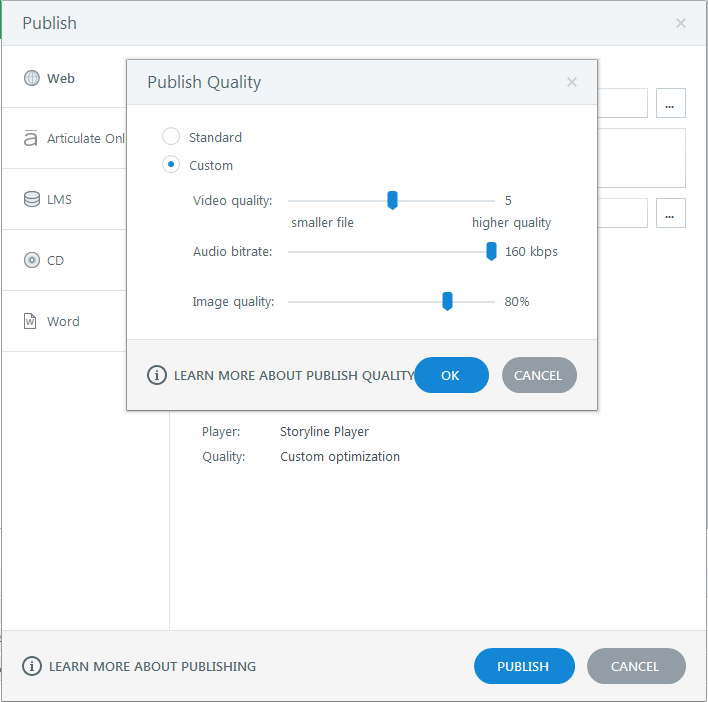Viewport: 708px width, 702px height.
Task: Click info icon beside Learn More About Publish Quality
Action: point(157,375)
